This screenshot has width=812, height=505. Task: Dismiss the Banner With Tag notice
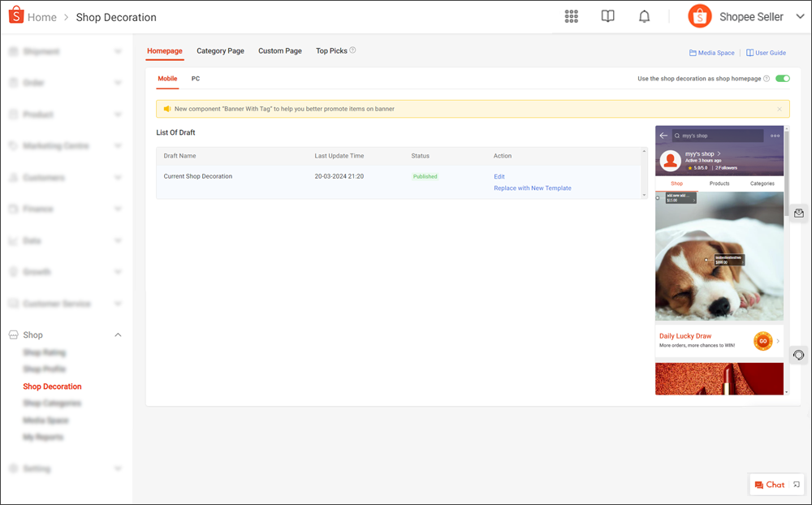point(780,109)
